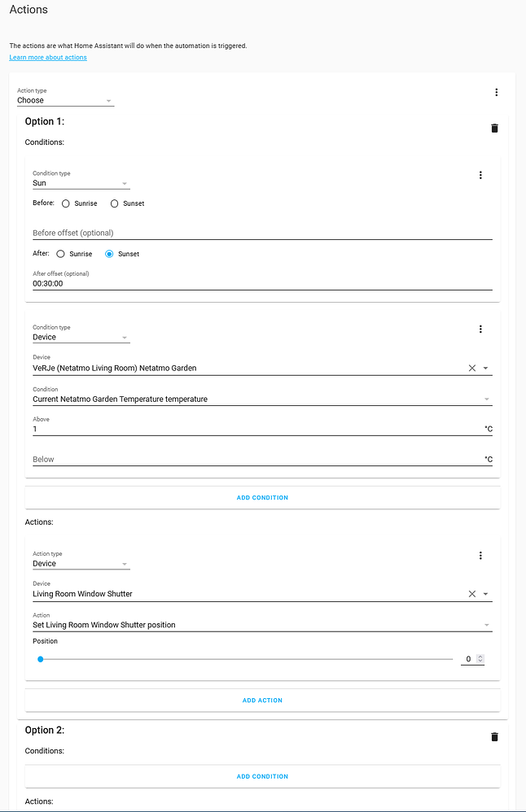Screen dimensions: 526x812
Task: Clear the Living Room Window Shutter device
Action: pyautogui.click(x=471, y=593)
